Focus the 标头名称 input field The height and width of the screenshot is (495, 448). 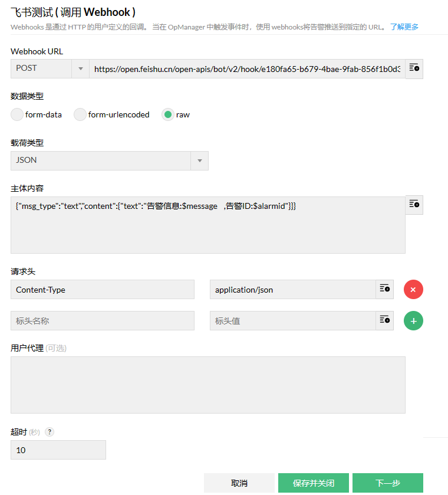[103, 320]
